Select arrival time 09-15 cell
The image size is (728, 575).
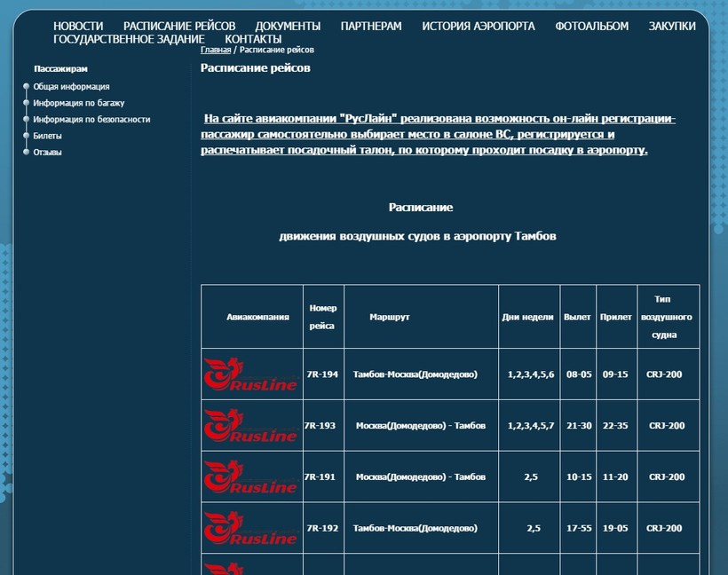[616, 374]
